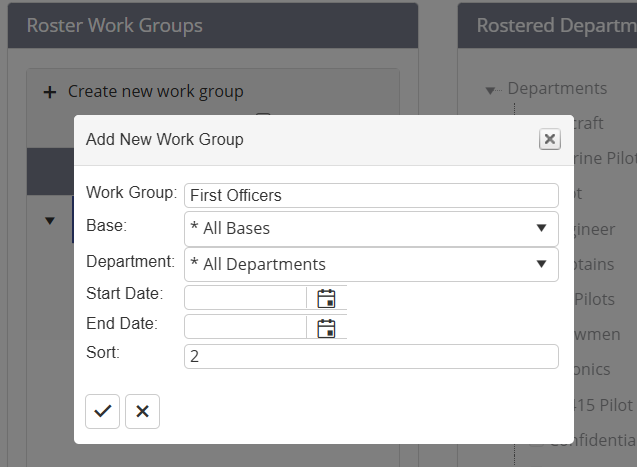Click the plus icon for new work group
Viewport: 637px width, 467px height.
click(50, 92)
